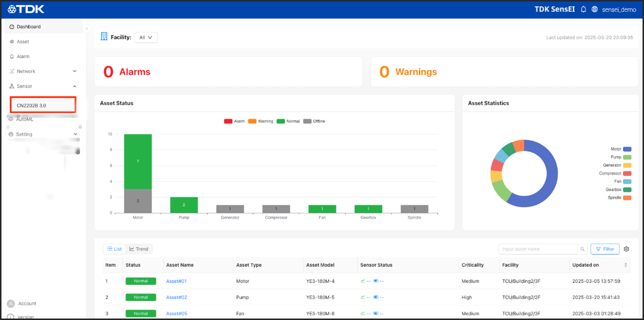Collapse the Sensor menu chevron
The image size is (644, 320).
click(x=75, y=86)
